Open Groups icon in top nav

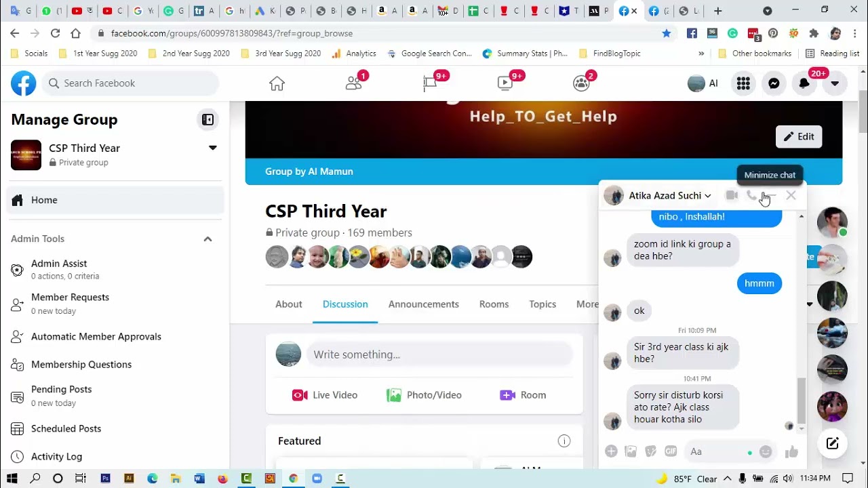(x=581, y=83)
